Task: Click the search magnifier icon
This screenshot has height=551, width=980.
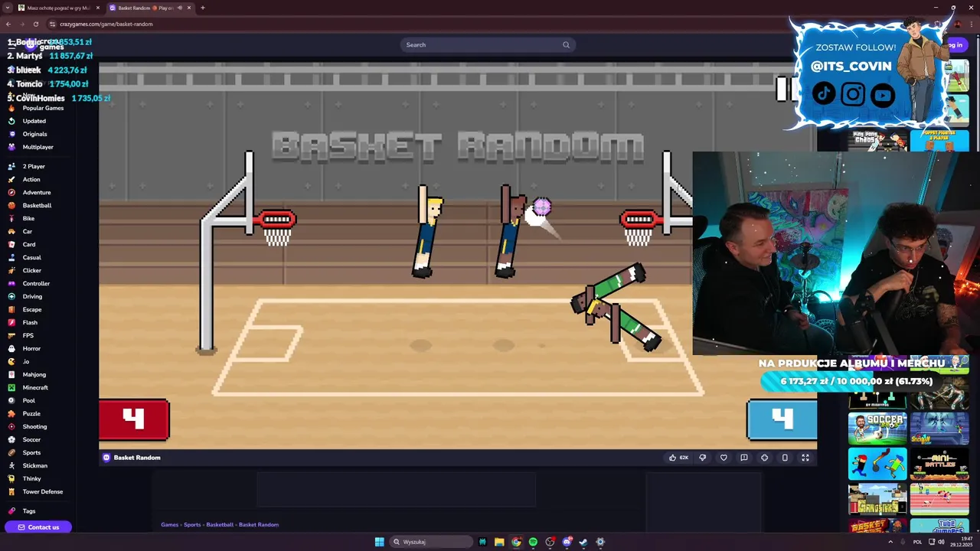Action: [567, 44]
